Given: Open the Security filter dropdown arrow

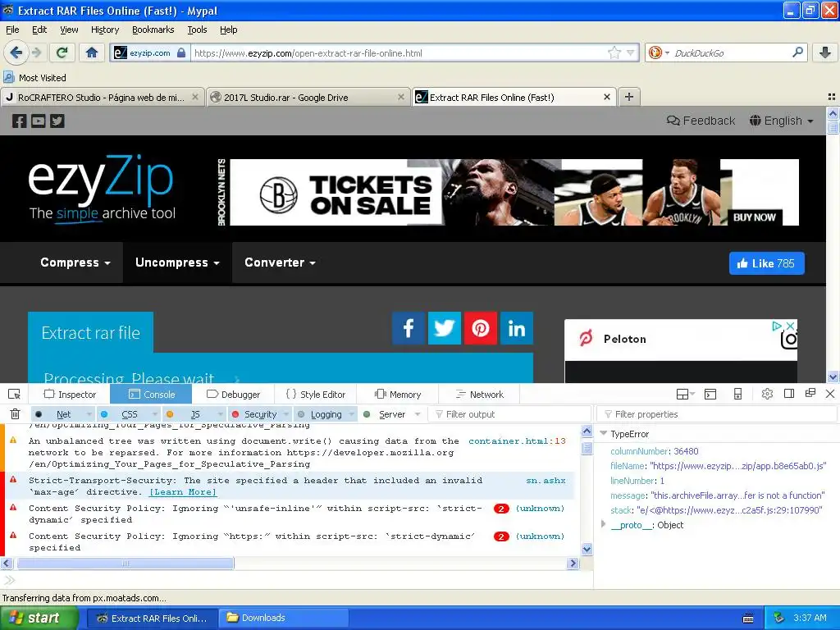Looking at the screenshot, I should [x=286, y=414].
